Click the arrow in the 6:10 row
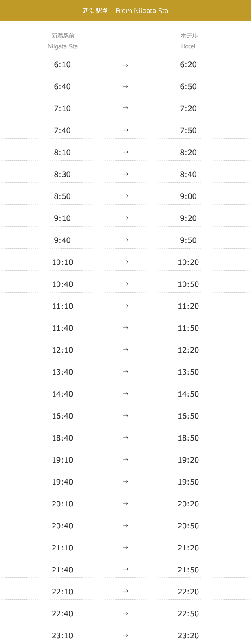Screen dimensions: 251x644 pyautogui.click(x=125, y=65)
